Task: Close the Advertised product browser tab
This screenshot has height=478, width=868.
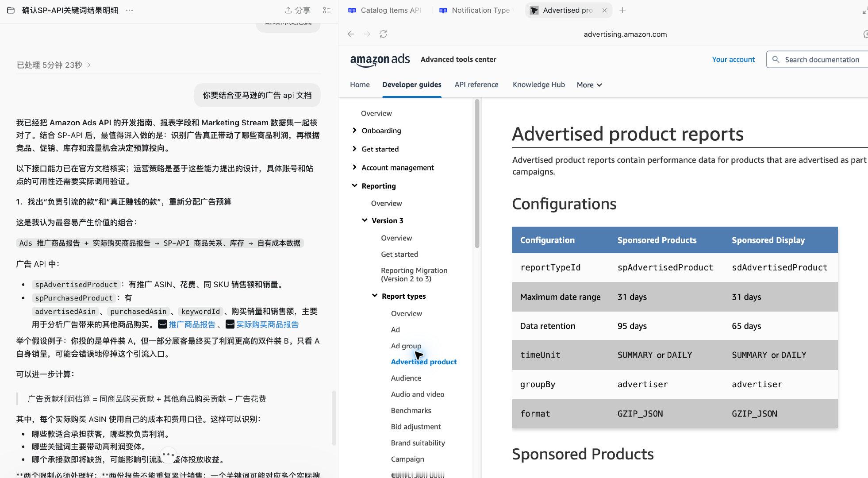Action: tap(604, 10)
